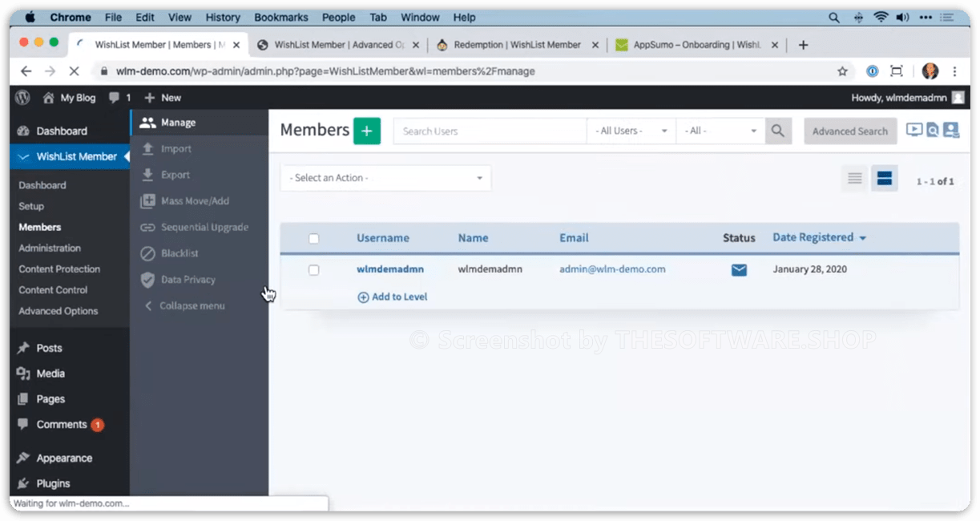Open Advanced Options in sidebar submenu
The image size is (980, 521).
58,311
